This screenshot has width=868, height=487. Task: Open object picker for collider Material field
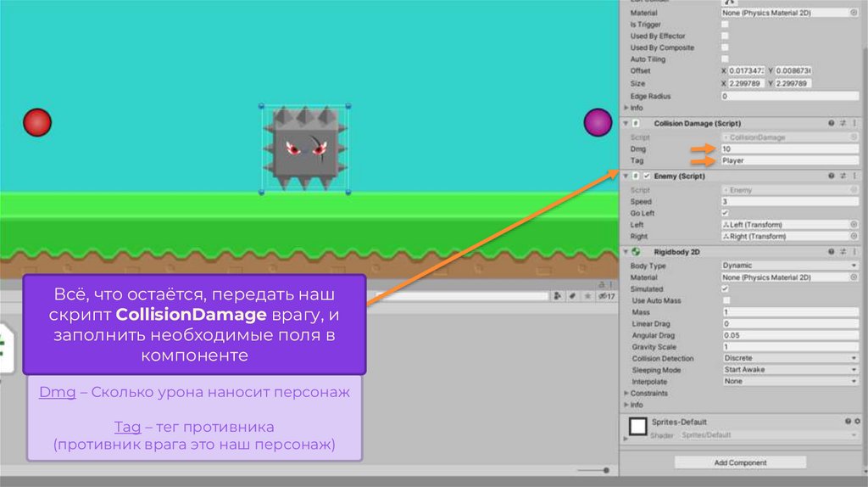854,12
